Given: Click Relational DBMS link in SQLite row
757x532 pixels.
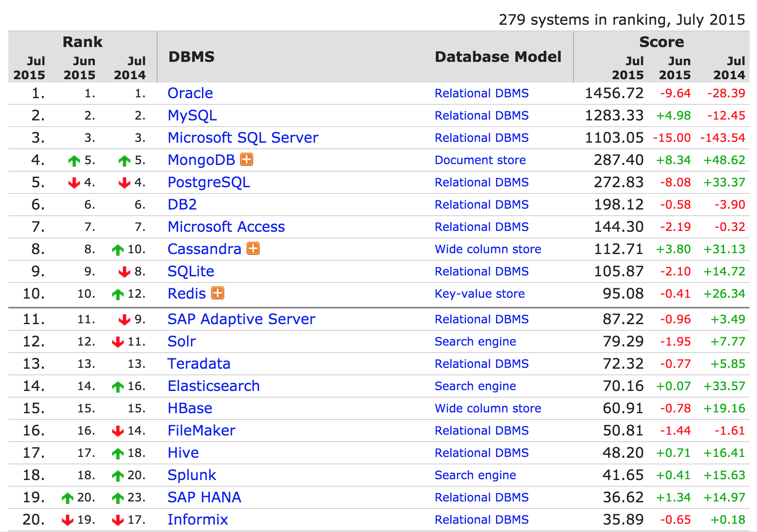Looking at the screenshot, I should [x=482, y=271].
